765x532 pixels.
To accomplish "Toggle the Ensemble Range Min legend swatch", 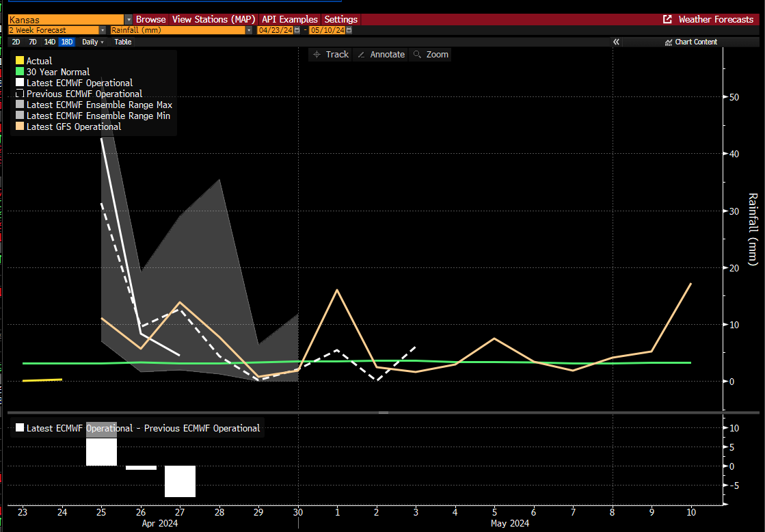I will tap(20, 116).
